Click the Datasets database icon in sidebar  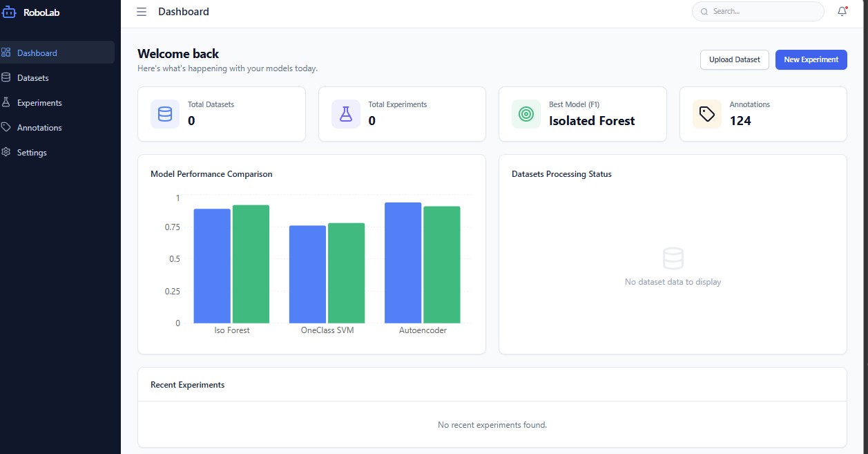[x=6, y=77]
